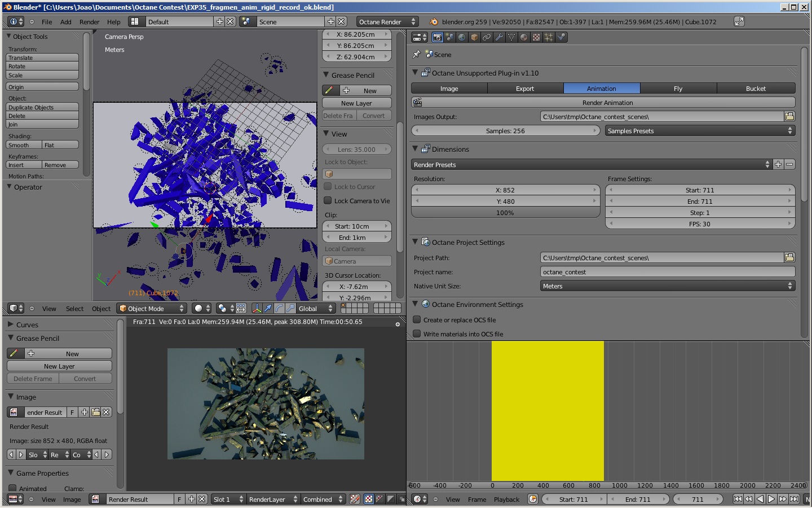Open the Particles properties icon
Viewport: 812px width, 508px height.
[x=549, y=37]
